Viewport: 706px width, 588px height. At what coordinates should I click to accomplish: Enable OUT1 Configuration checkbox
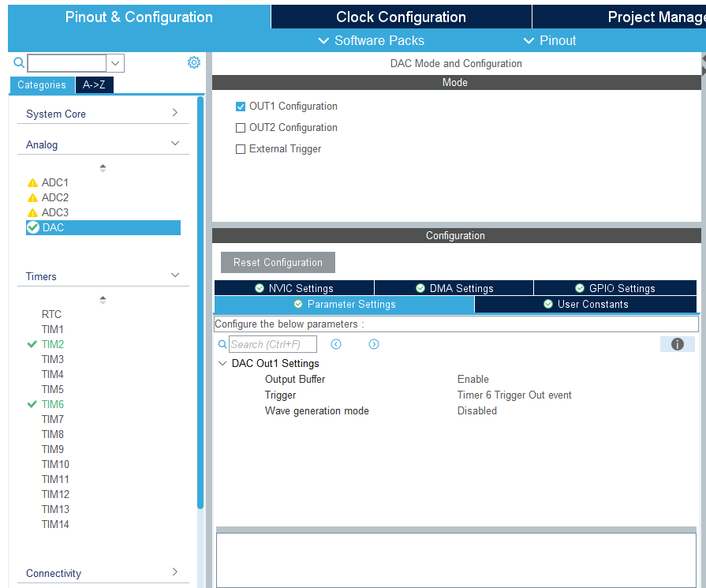click(241, 107)
